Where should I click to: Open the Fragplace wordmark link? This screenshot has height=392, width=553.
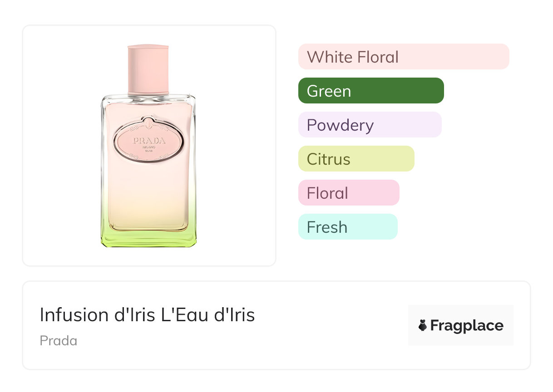466,325
